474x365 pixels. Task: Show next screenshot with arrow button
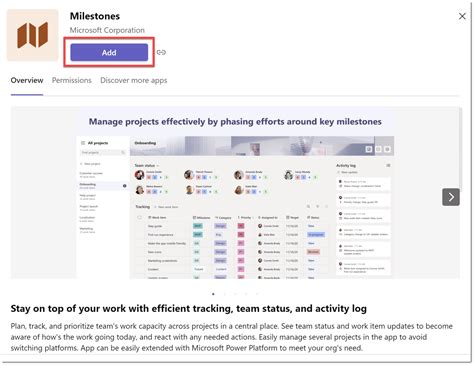tap(451, 197)
